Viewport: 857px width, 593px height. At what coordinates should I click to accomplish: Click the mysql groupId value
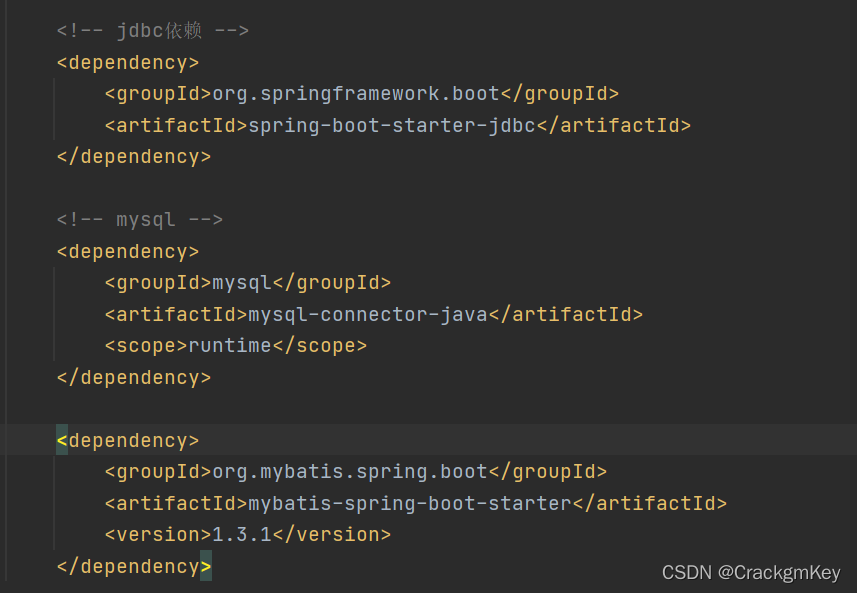(242, 283)
